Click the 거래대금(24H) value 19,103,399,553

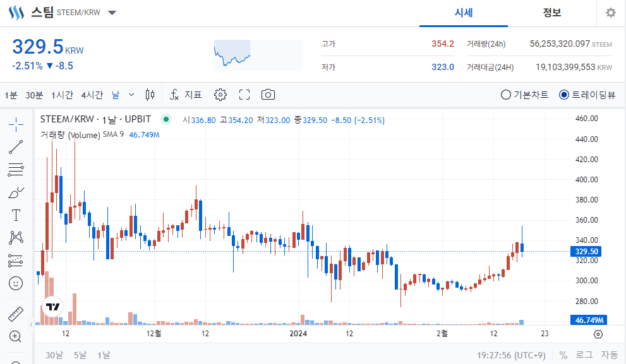[565, 67]
